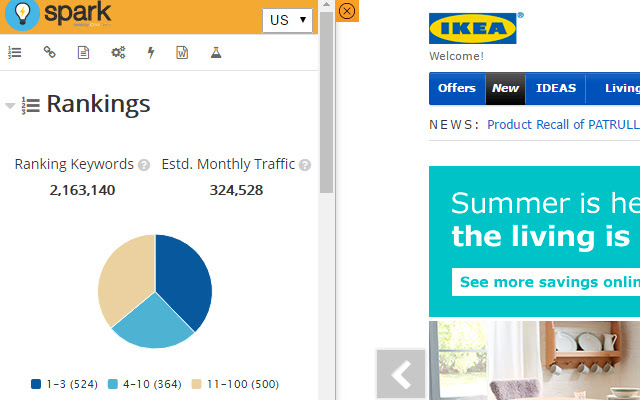
Task: Click the gears settings icon in toolbar
Action: coord(118,52)
